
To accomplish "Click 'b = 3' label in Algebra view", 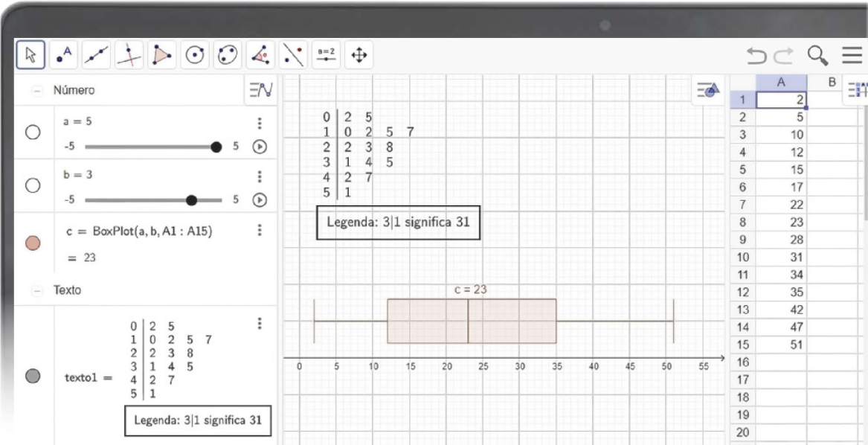I will 78,175.
